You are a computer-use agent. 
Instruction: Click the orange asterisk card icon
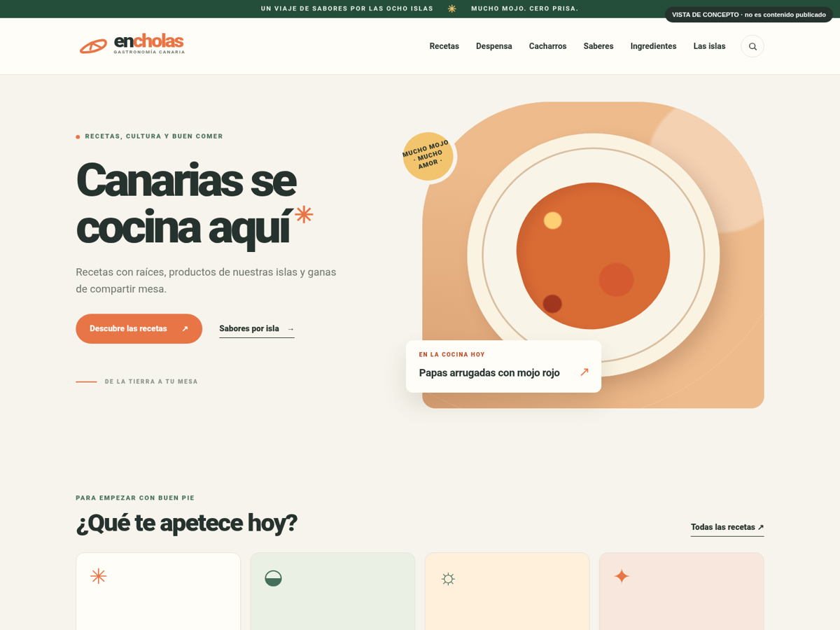pos(99,576)
